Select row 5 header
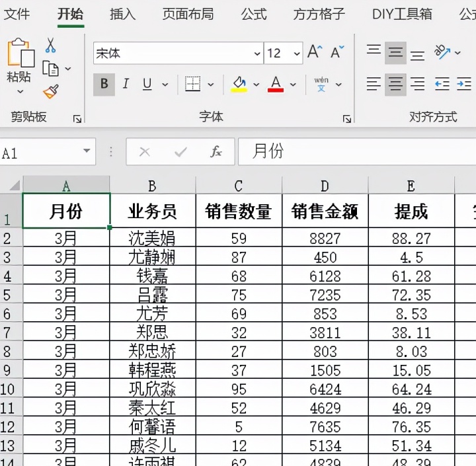Image resolution: width=476 pixels, height=466 pixels. point(11,294)
